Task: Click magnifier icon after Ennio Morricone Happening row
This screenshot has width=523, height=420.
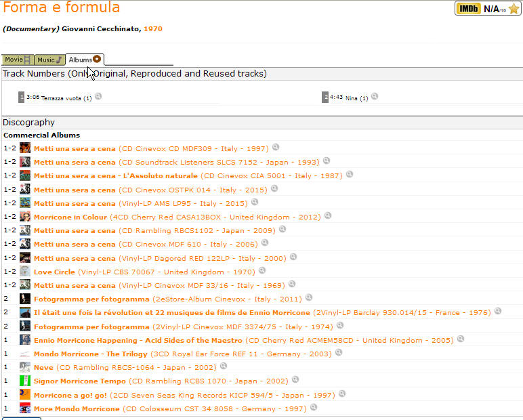Action: click(461, 339)
